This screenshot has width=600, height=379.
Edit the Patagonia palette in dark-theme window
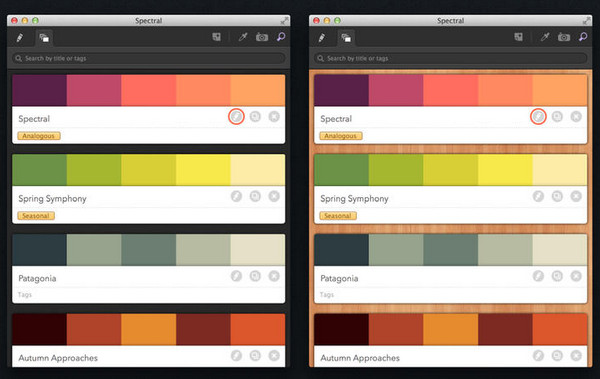pos(236,276)
